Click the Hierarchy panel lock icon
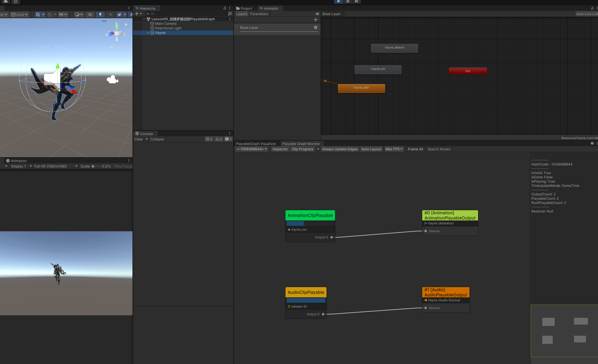 [x=224, y=8]
